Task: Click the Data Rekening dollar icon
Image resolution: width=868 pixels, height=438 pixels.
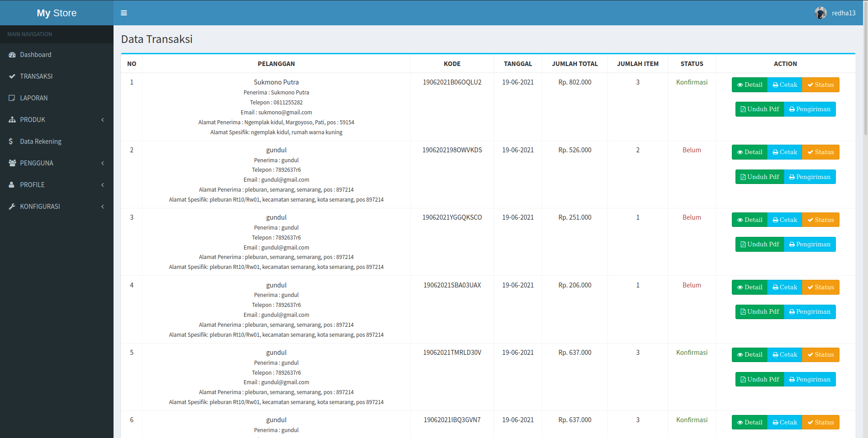Action: pos(11,141)
